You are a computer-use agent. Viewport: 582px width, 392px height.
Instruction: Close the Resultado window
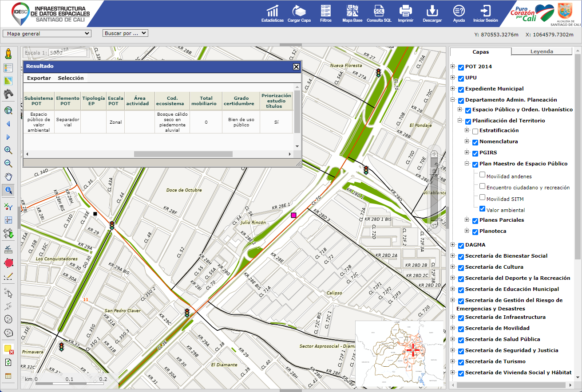(x=296, y=67)
